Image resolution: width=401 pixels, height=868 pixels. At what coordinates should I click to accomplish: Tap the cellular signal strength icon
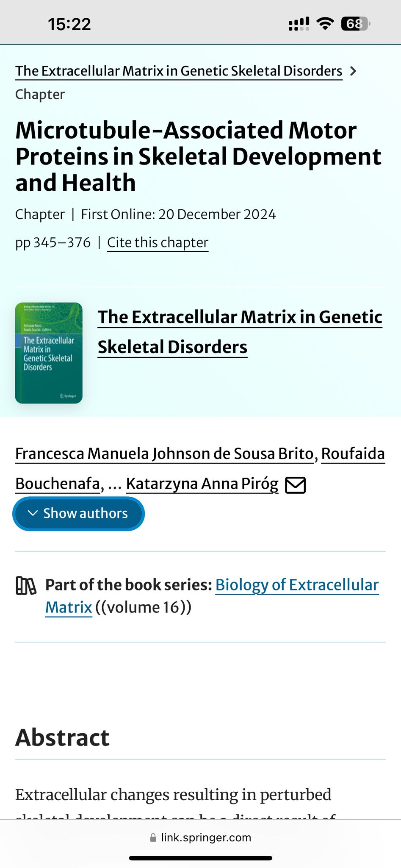coord(299,24)
